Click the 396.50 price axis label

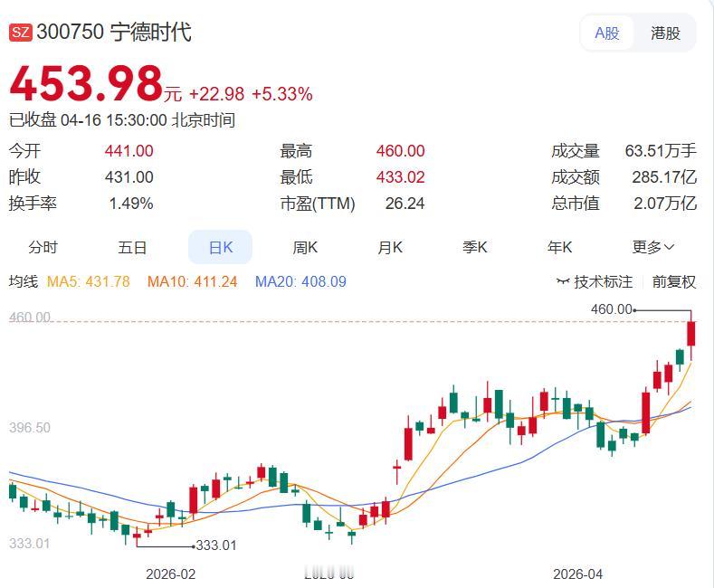pos(30,428)
